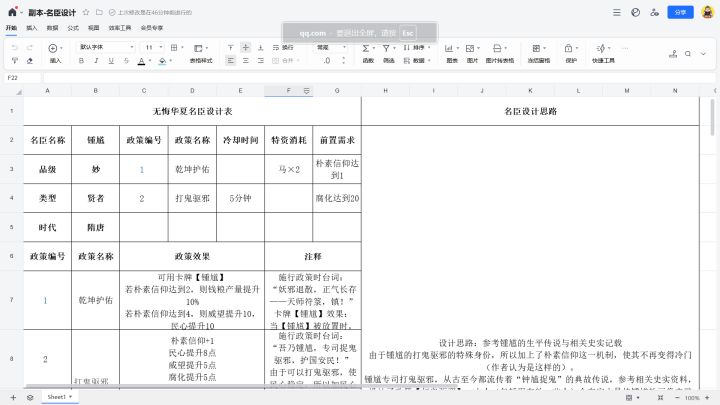Click the 数据 data tools icon

coord(406,61)
